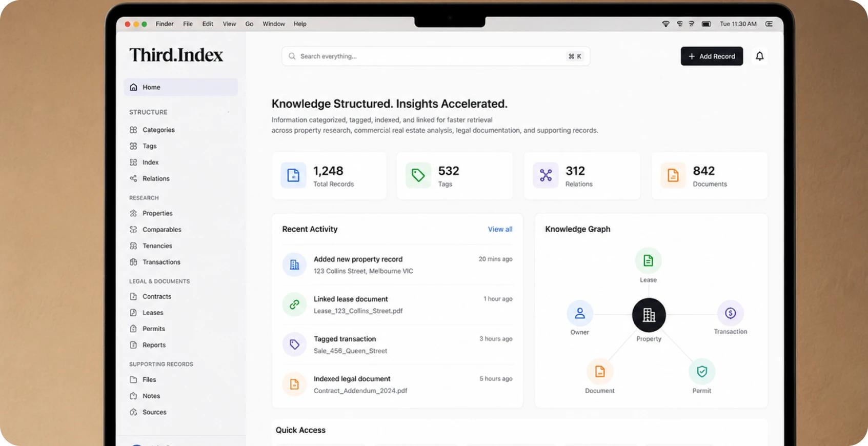Go to Home in sidebar

point(180,87)
